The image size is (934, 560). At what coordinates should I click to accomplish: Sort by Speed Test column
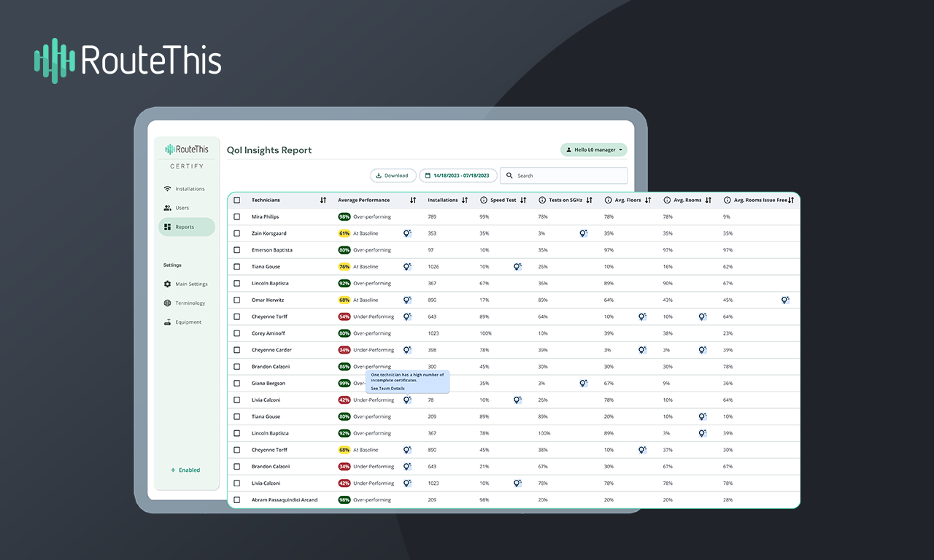pyautogui.click(x=523, y=200)
